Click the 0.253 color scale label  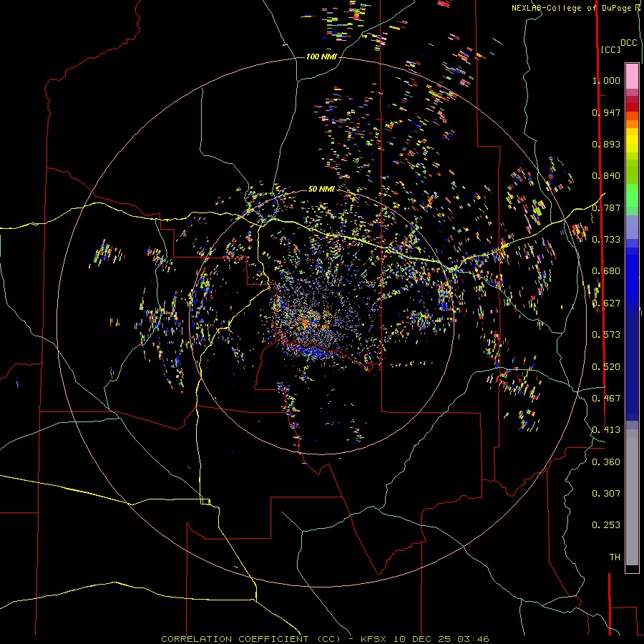(x=606, y=525)
